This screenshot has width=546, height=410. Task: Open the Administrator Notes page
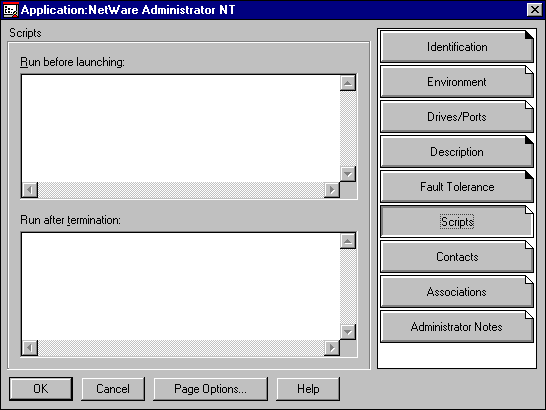[457, 327]
